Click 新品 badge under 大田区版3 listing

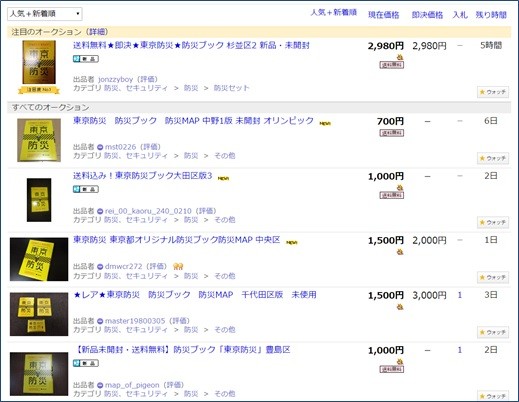(86, 189)
